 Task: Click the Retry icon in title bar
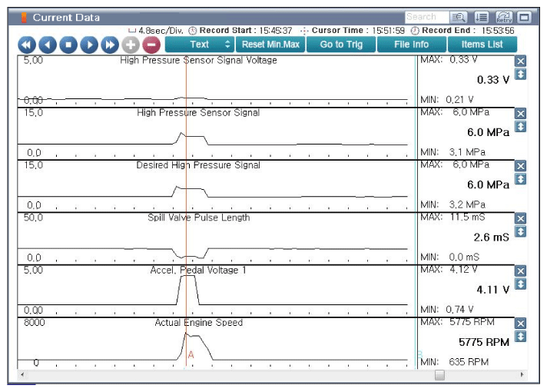pos(504,17)
